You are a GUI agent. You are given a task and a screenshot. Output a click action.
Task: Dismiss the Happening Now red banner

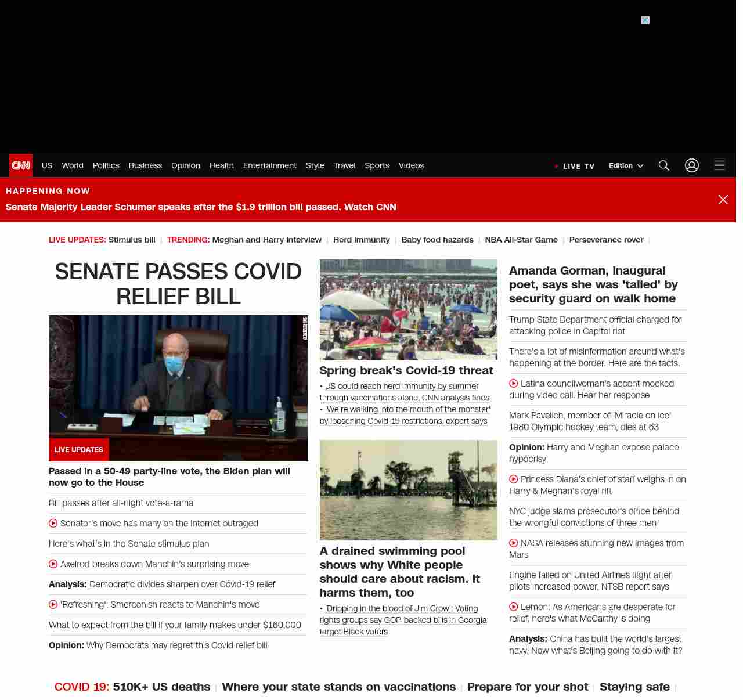click(723, 200)
